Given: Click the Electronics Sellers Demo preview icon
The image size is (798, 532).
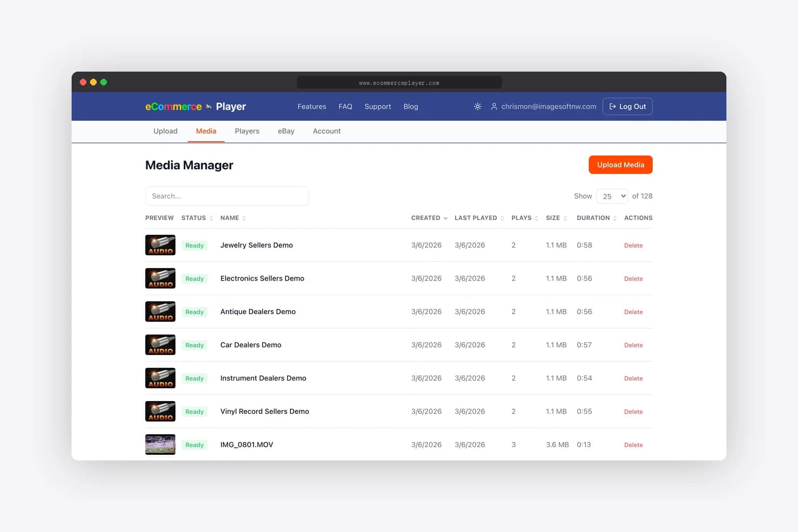Looking at the screenshot, I should [x=160, y=278].
